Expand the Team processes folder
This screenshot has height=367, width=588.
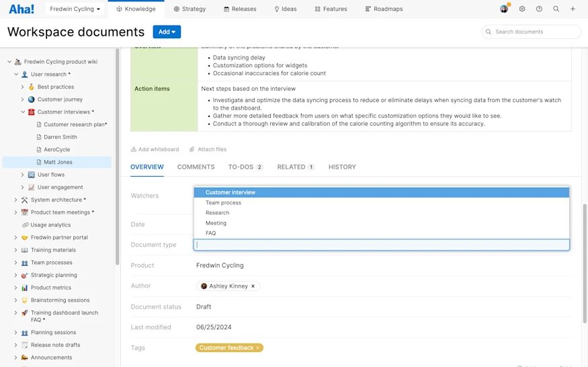pyautogui.click(x=15, y=263)
